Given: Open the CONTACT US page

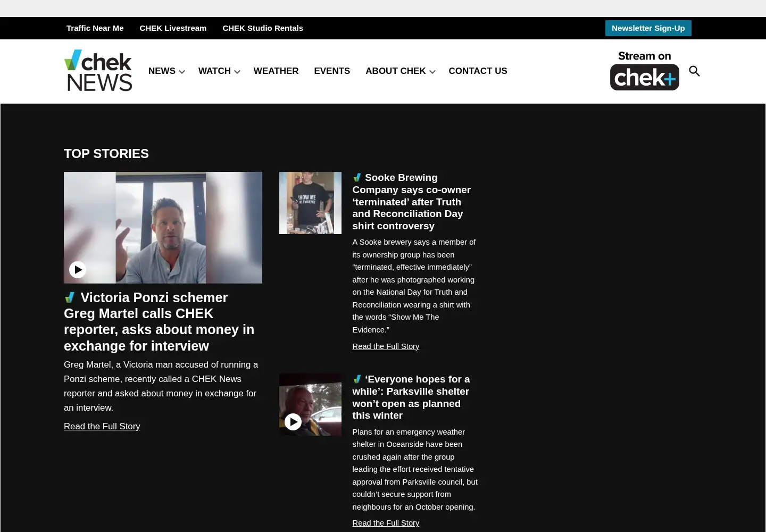Looking at the screenshot, I should 478,71.
